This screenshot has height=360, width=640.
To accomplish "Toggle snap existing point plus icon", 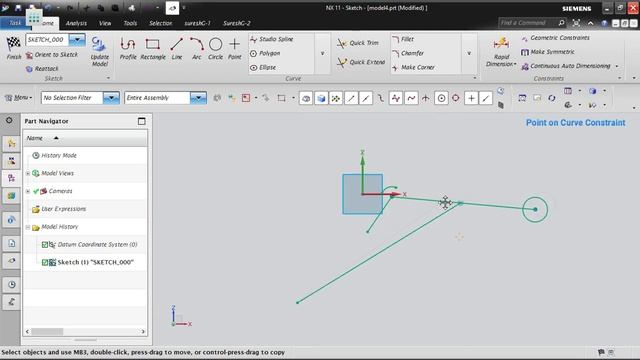I will tap(471, 98).
